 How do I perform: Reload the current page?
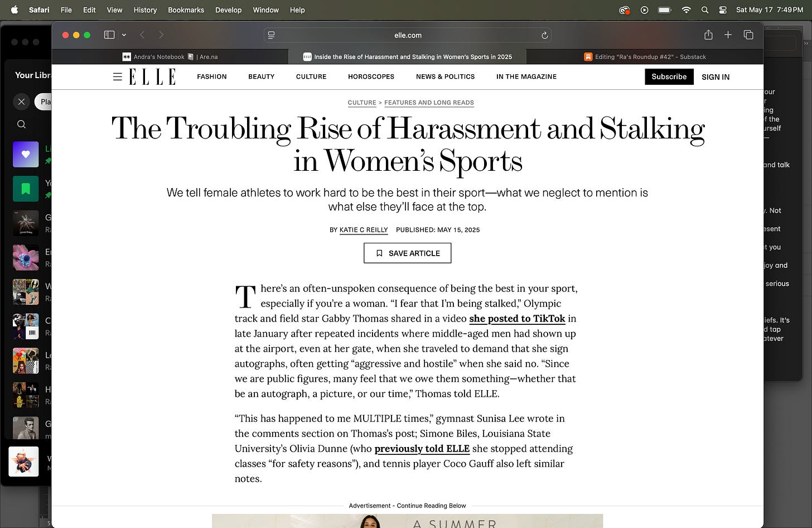click(x=544, y=35)
